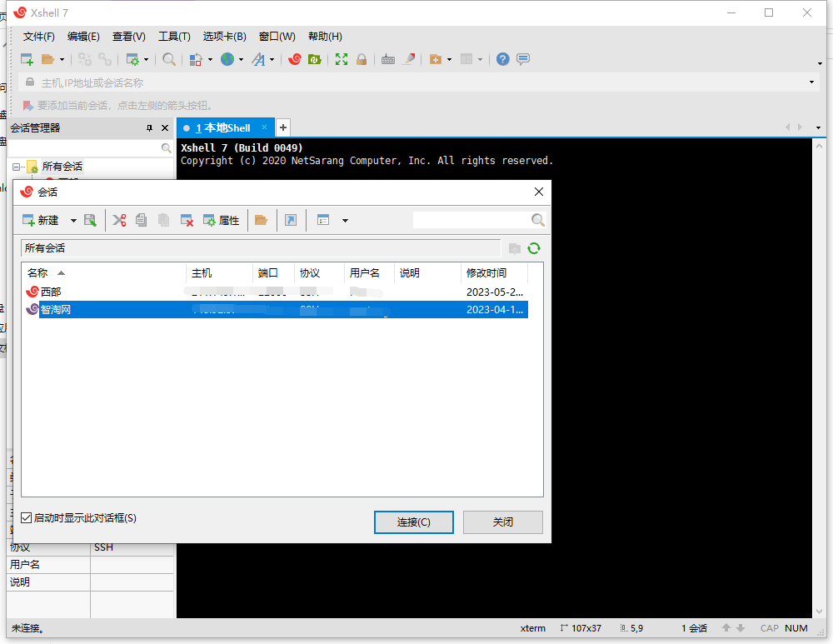Click the Sessions dialog search field

coord(471,220)
